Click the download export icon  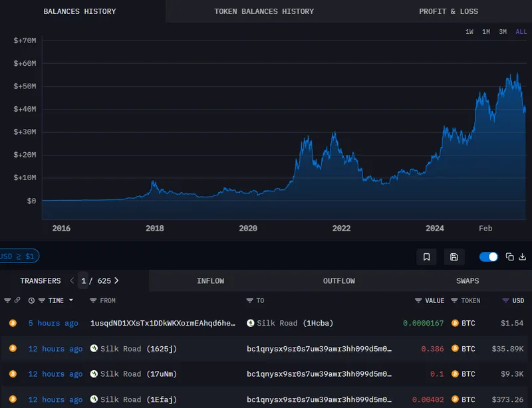point(523,256)
